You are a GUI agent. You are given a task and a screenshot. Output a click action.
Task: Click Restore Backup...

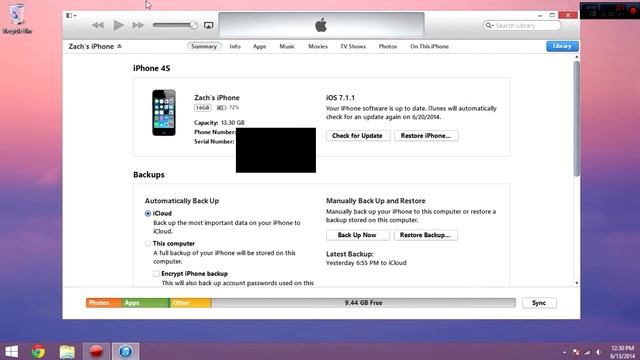coord(425,235)
